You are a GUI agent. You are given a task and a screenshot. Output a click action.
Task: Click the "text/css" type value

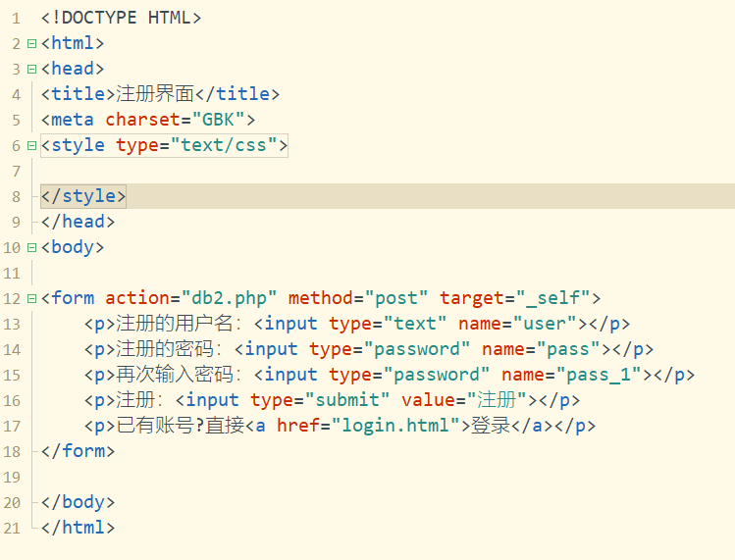[x=224, y=145]
